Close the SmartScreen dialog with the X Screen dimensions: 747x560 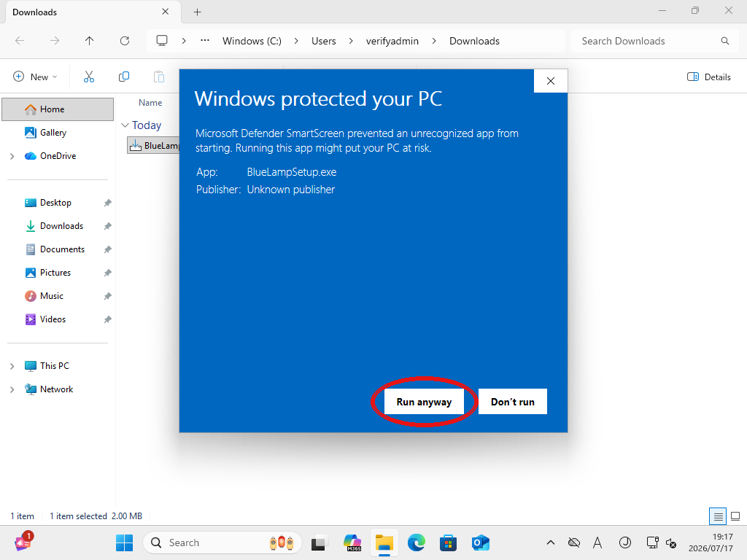tap(551, 81)
